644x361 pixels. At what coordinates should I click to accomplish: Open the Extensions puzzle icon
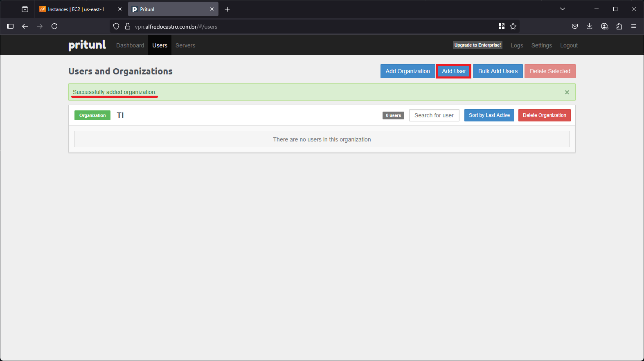(619, 26)
